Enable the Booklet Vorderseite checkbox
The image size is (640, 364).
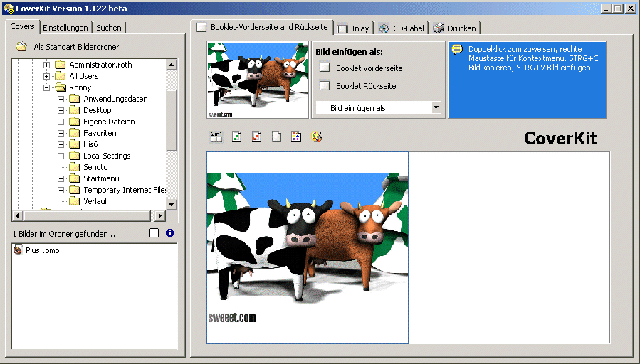pyautogui.click(x=325, y=68)
